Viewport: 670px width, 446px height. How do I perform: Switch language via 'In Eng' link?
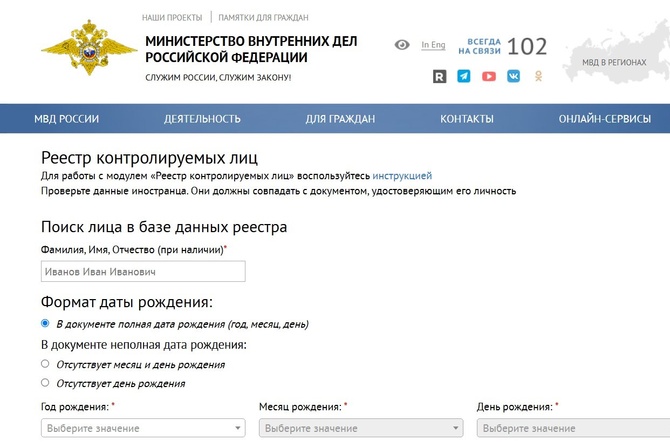433,45
